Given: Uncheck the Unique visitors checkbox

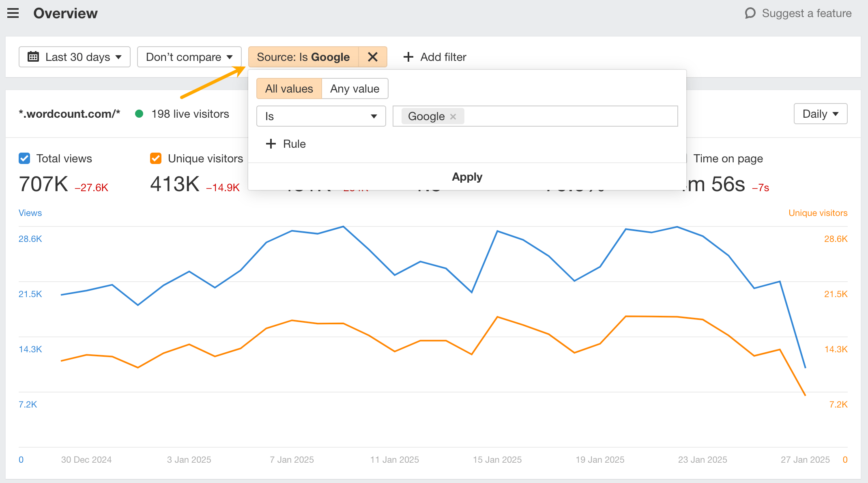Looking at the screenshot, I should pyautogui.click(x=156, y=158).
